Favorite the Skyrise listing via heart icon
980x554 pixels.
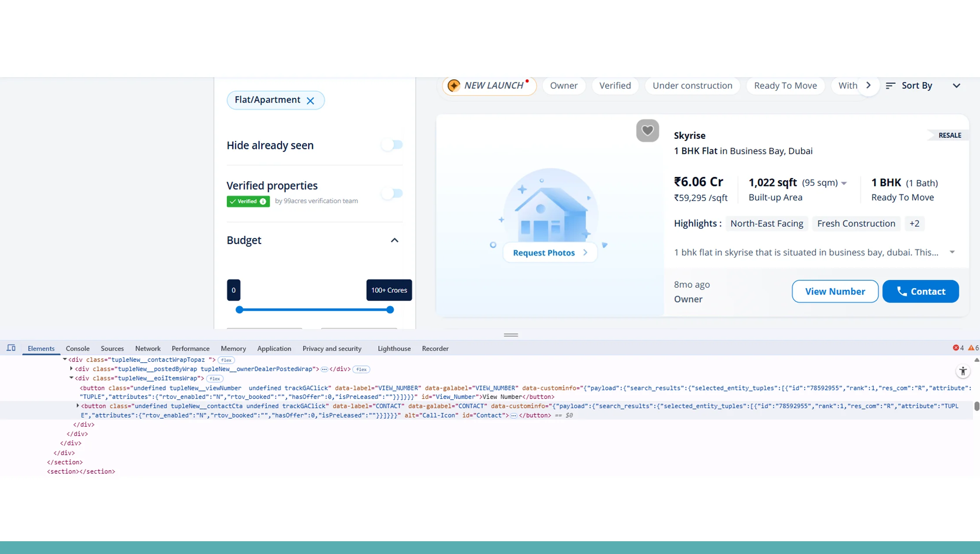647,130
